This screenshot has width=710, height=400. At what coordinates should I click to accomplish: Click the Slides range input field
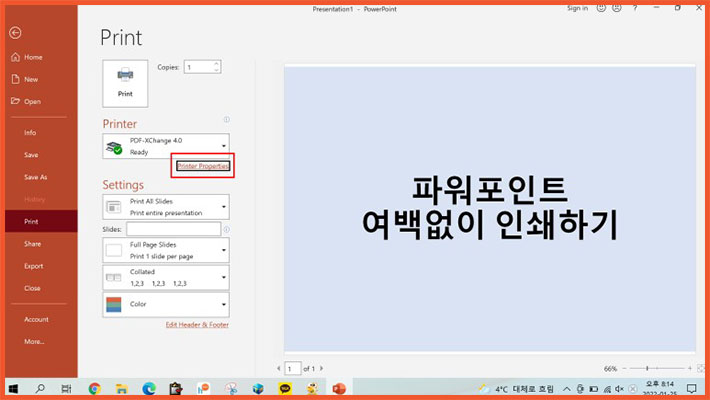coord(173,229)
